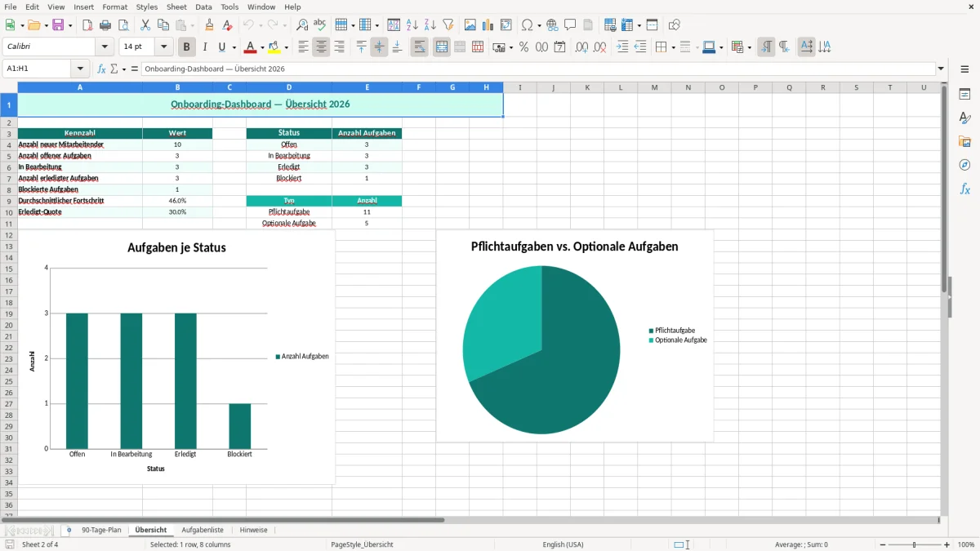
Task: Open the Name Box dropdown arrow
Action: coord(80,69)
